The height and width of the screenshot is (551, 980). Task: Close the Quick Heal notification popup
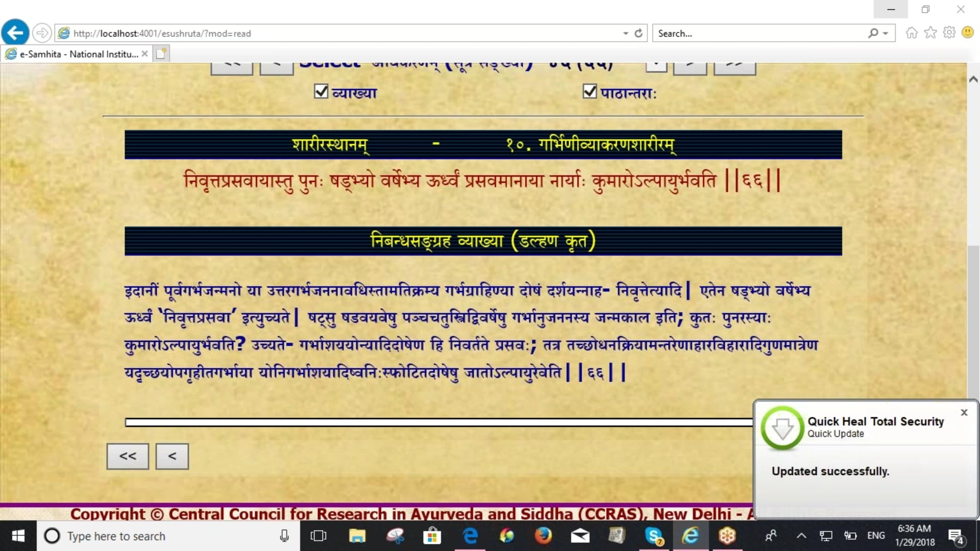tap(964, 412)
